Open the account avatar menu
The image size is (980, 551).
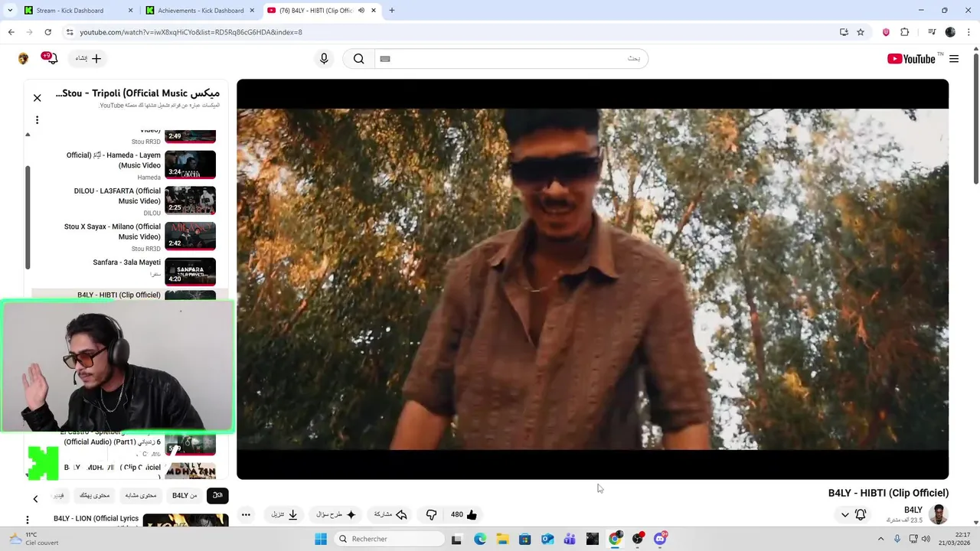pyautogui.click(x=23, y=59)
